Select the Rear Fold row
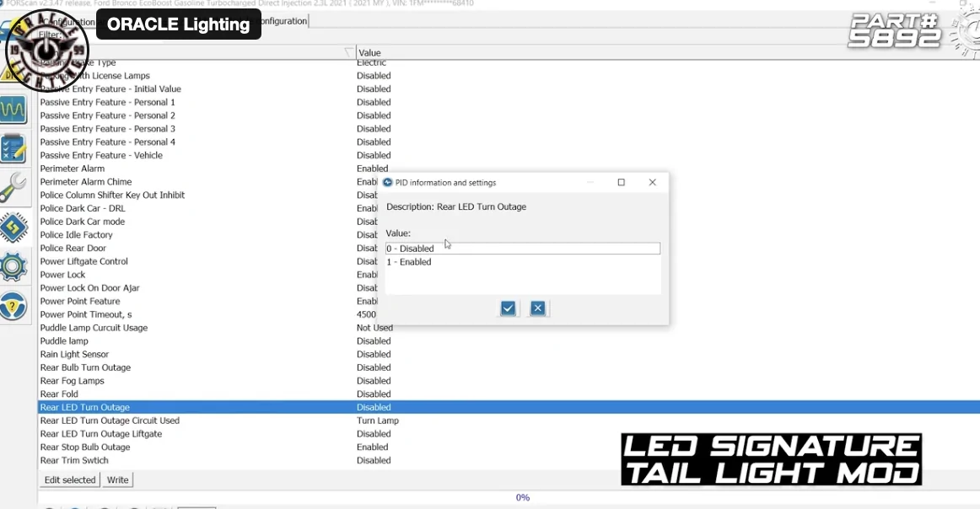 (509, 394)
